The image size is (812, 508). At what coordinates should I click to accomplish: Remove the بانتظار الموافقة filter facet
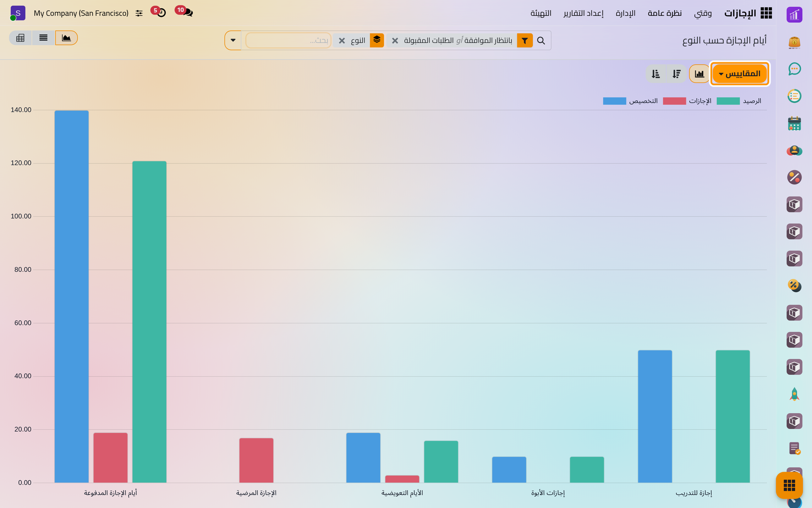[395, 41]
